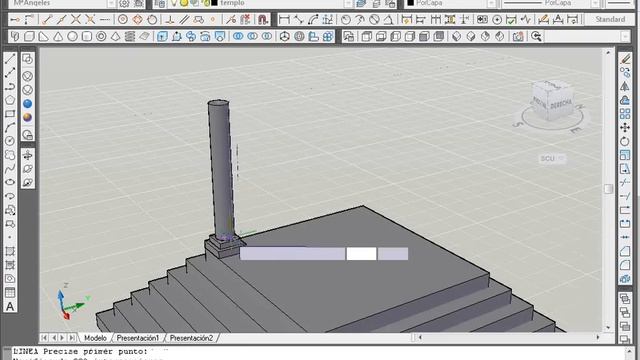
Task: Open the named views dropdown arrow
Action: 625,37
